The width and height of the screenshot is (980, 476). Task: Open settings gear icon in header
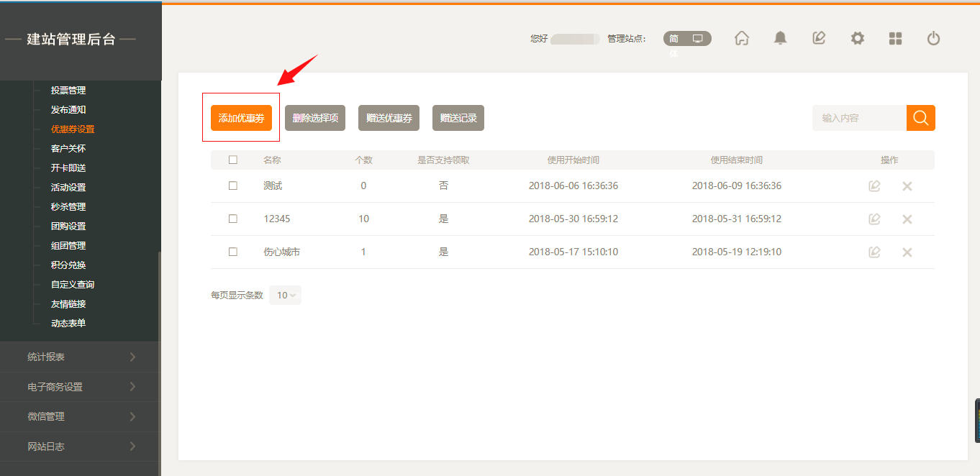tap(857, 39)
